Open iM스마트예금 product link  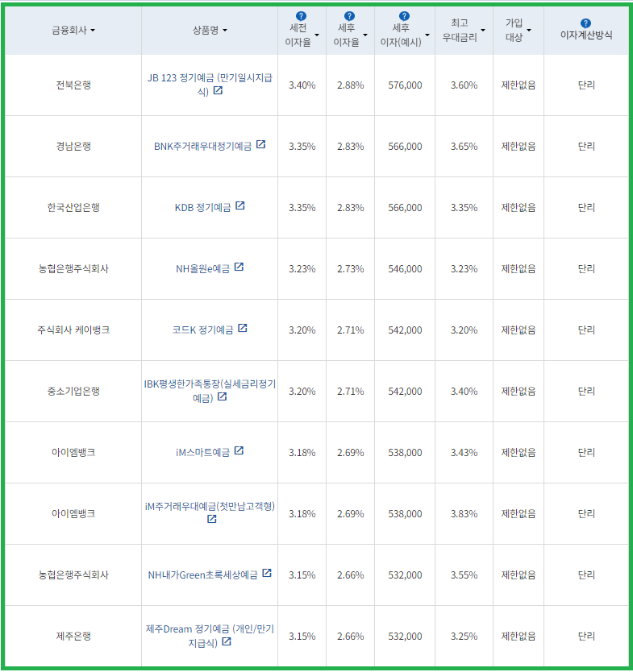pos(202,453)
